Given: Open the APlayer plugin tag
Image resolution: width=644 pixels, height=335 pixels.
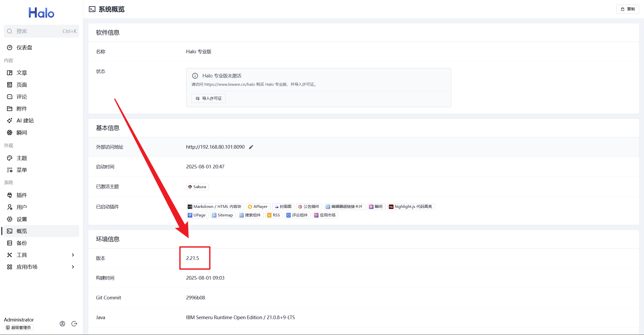Looking at the screenshot, I should pos(258,207).
